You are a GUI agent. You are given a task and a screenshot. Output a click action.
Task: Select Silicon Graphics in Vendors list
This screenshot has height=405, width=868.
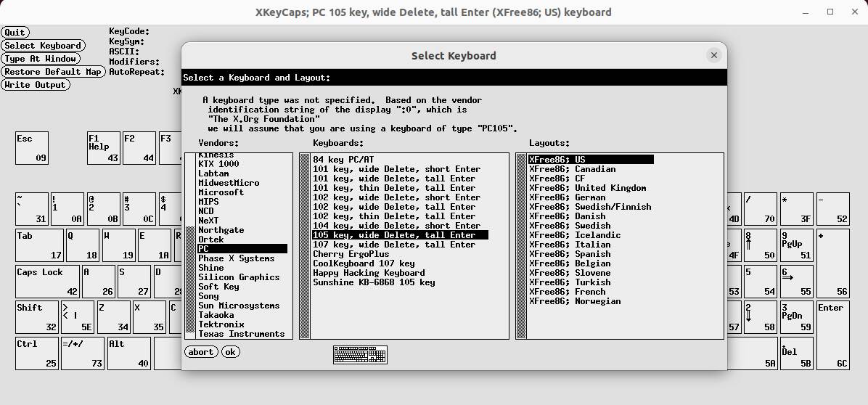(x=239, y=277)
